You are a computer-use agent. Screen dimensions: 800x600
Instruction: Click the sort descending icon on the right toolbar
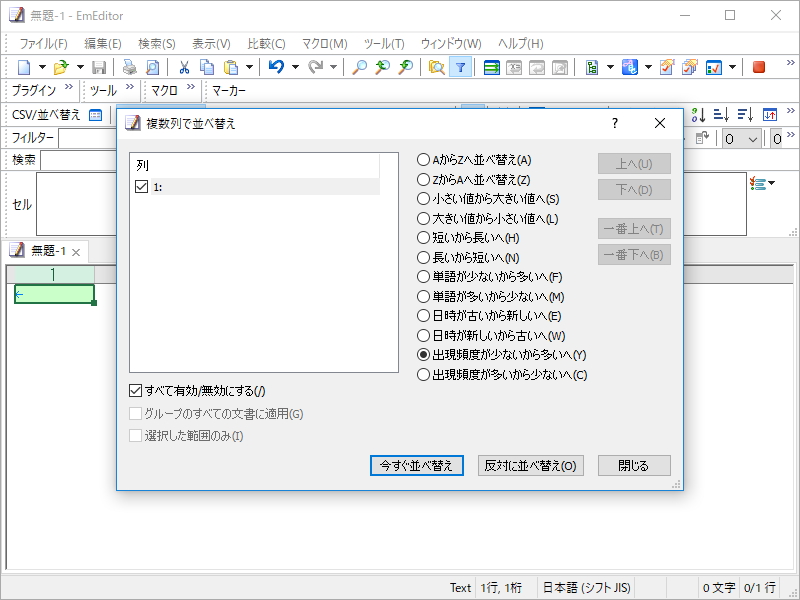[x=745, y=116]
